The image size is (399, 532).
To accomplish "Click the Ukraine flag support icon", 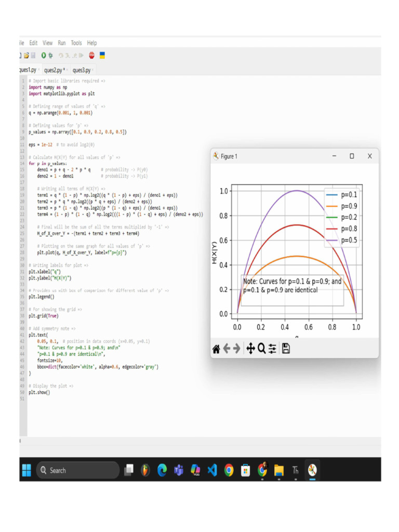I will [x=102, y=55].
